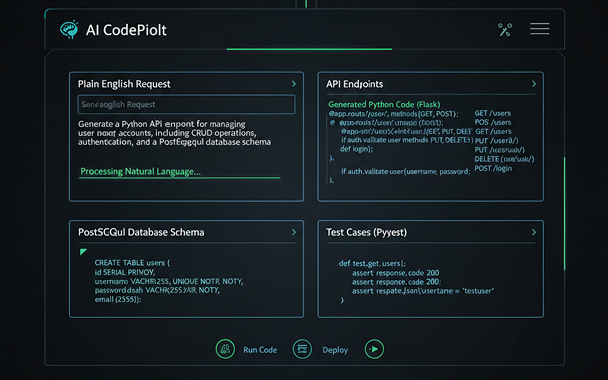Click the Run Code icon

coord(225,349)
